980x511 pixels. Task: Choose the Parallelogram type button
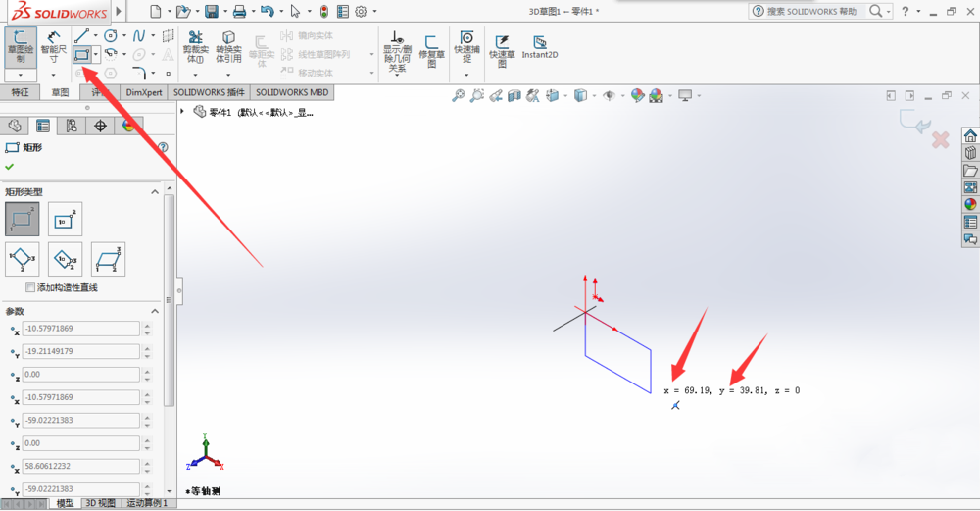pyautogui.click(x=108, y=259)
